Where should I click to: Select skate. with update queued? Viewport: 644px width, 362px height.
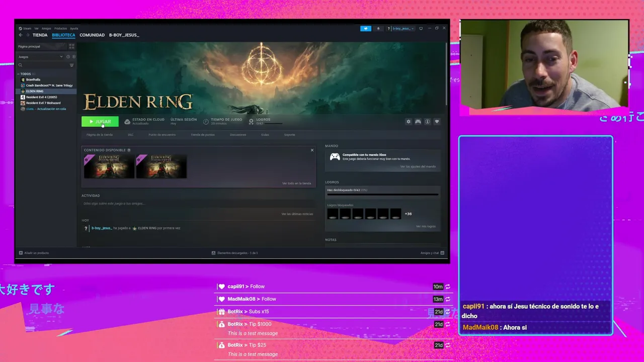pyautogui.click(x=45, y=109)
